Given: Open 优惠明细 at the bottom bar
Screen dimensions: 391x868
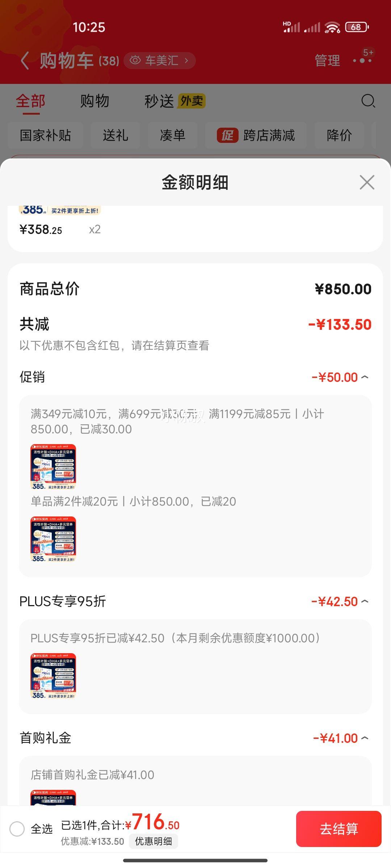Looking at the screenshot, I should tap(154, 841).
